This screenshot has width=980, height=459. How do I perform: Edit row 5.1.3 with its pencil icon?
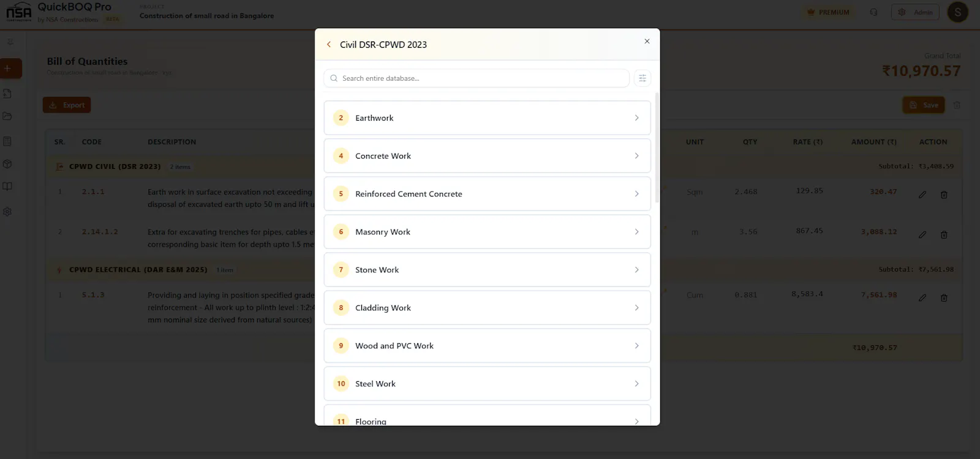tap(922, 298)
